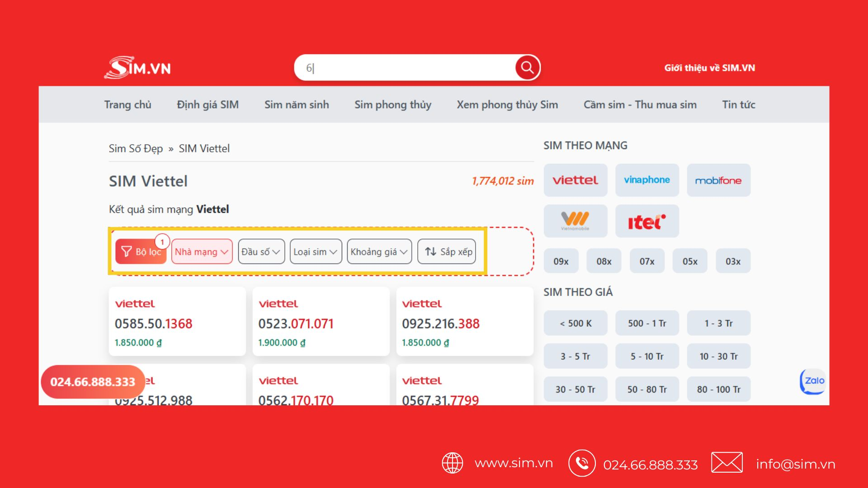Image resolution: width=868 pixels, height=488 pixels.
Task: Select the Vietnamobile network logo tile
Action: coord(575,221)
